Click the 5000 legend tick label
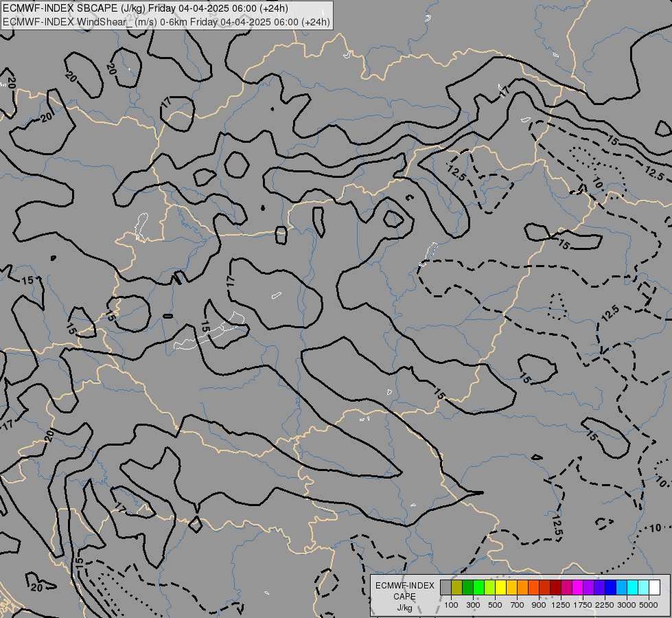The image size is (672, 618). [649, 605]
